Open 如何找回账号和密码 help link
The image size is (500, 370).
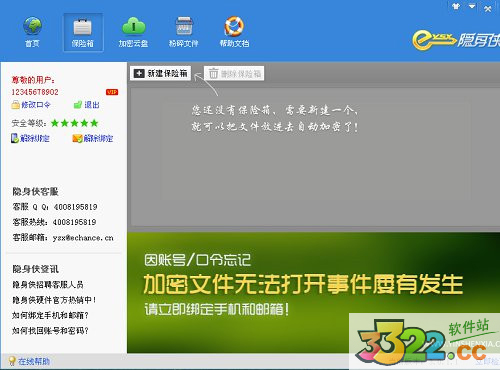(x=50, y=331)
